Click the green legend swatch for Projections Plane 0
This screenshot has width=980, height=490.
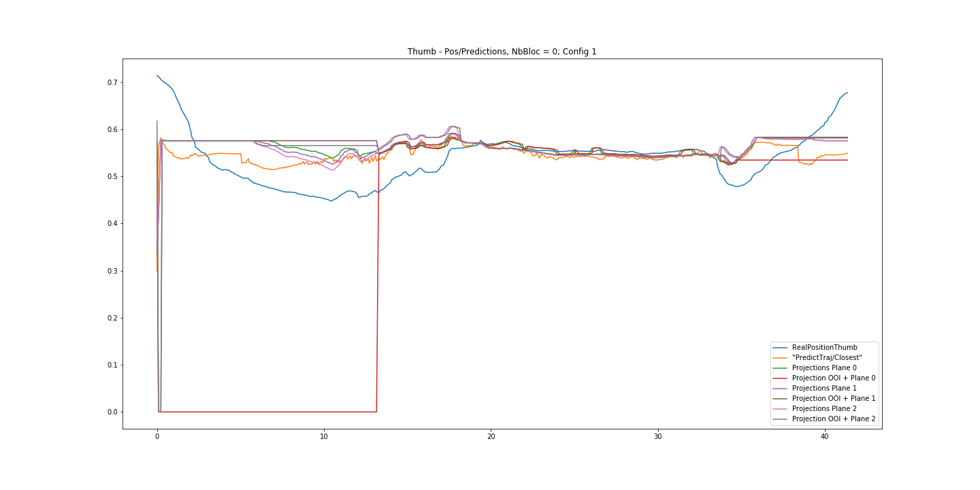781,368
